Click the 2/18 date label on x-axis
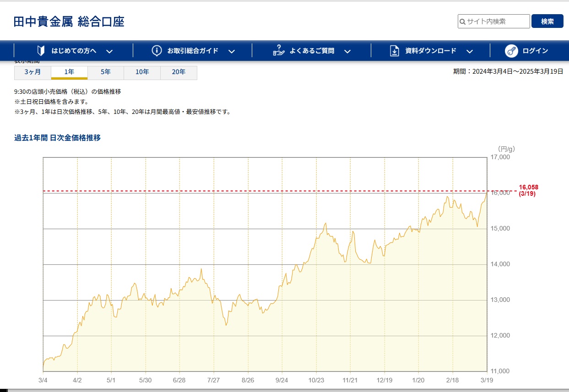This screenshot has height=392, width=569. [452, 380]
